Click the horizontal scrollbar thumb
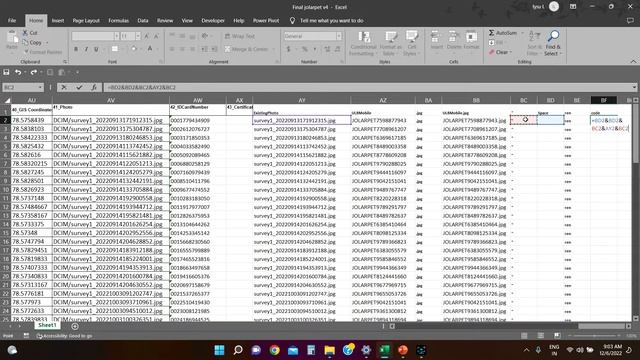Viewport: 640px width, 360px height. pyautogui.click(x=602, y=326)
